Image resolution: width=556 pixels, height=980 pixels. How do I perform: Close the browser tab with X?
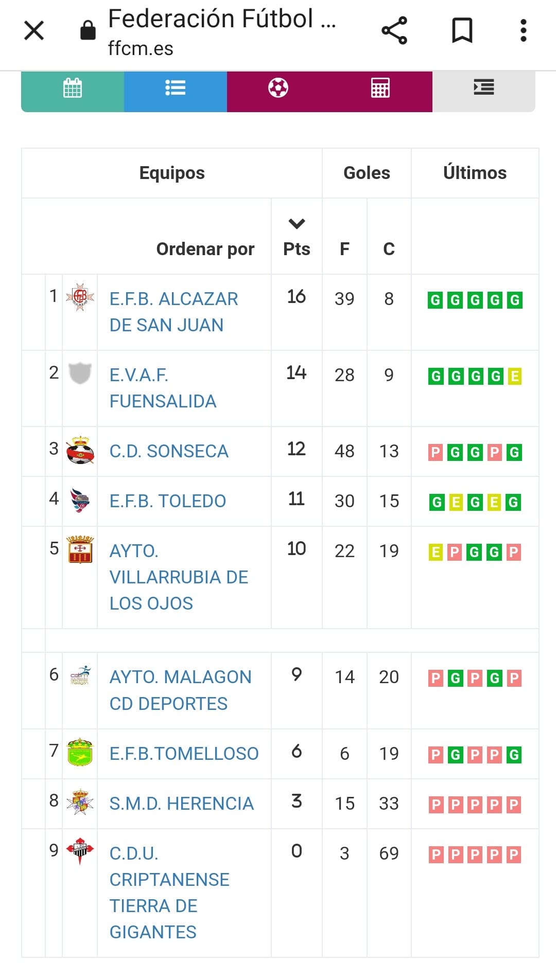coord(34,30)
